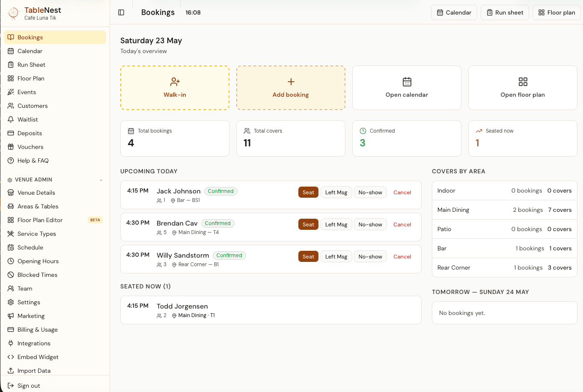Image resolution: width=583 pixels, height=392 pixels.
Task: Click the Add booking card
Action: [291, 88]
